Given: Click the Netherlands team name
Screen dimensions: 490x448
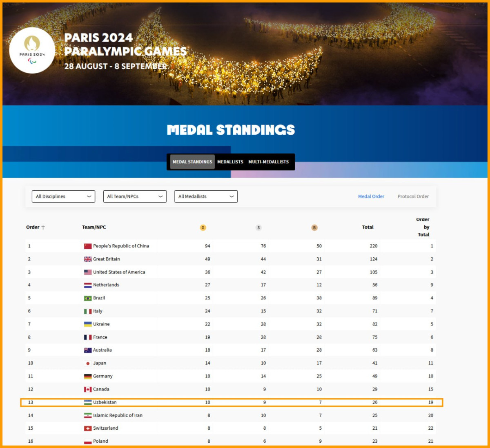Looking at the screenshot, I should [106, 285].
